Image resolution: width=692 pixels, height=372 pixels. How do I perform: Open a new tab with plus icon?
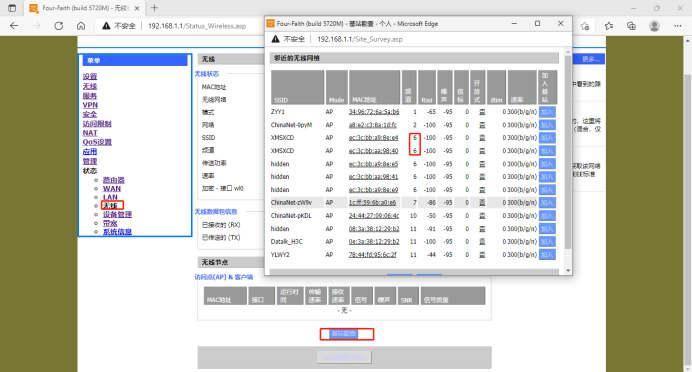pyautogui.click(x=154, y=8)
